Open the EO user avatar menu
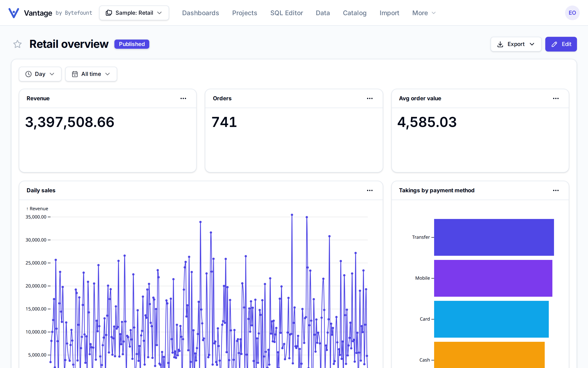 pos(572,13)
